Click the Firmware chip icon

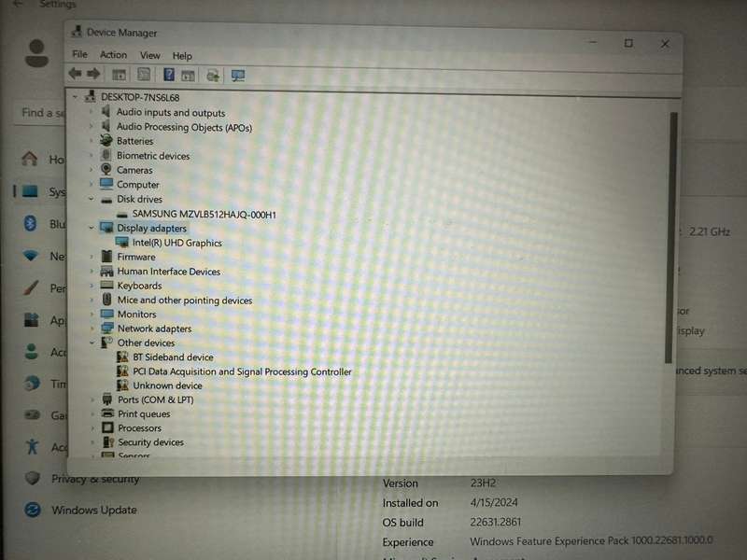(x=107, y=257)
